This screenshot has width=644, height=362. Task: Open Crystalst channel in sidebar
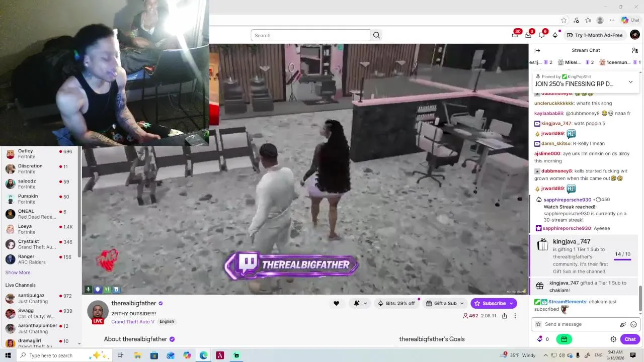40,244
